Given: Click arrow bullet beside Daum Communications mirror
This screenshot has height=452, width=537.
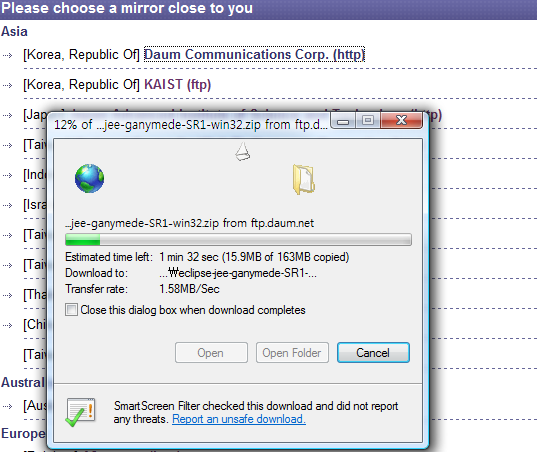Looking at the screenshot, I should coord(7,55).
